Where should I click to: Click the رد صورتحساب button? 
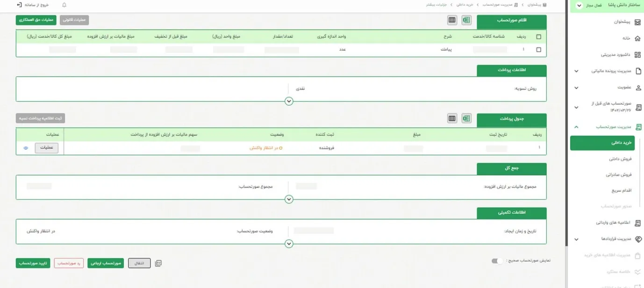69,263
